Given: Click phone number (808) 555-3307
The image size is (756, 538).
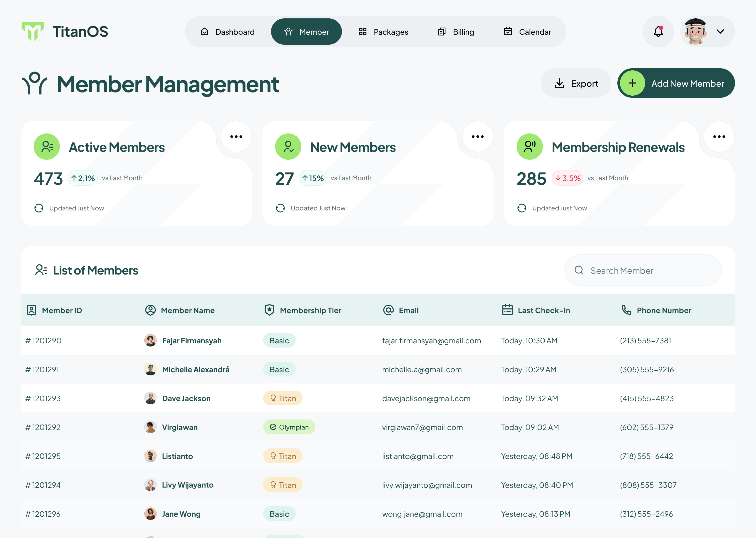Looking at the screenshot, I should 648,485.
